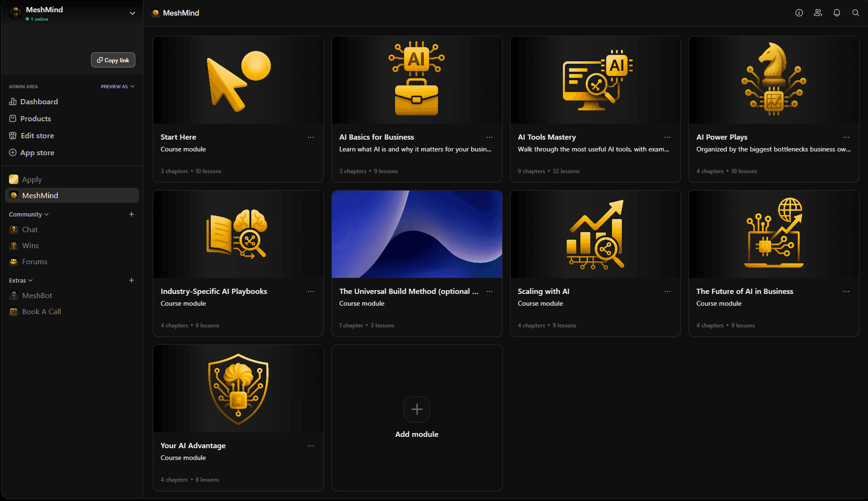Open the Your AI Advantage shield thumbnail
Image resolution: width=868 pixels, height=501 pixels.
238,389
